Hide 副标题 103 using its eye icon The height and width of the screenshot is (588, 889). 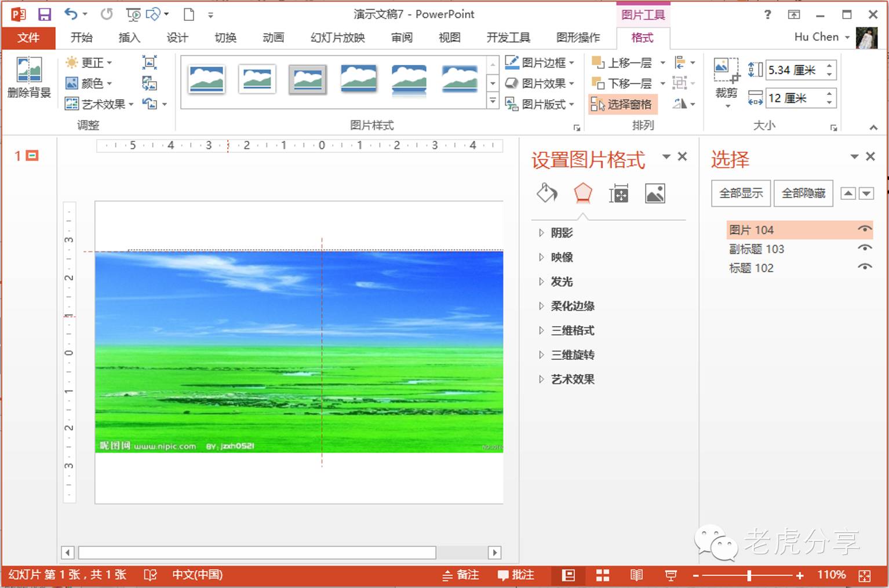coord(865,249)
